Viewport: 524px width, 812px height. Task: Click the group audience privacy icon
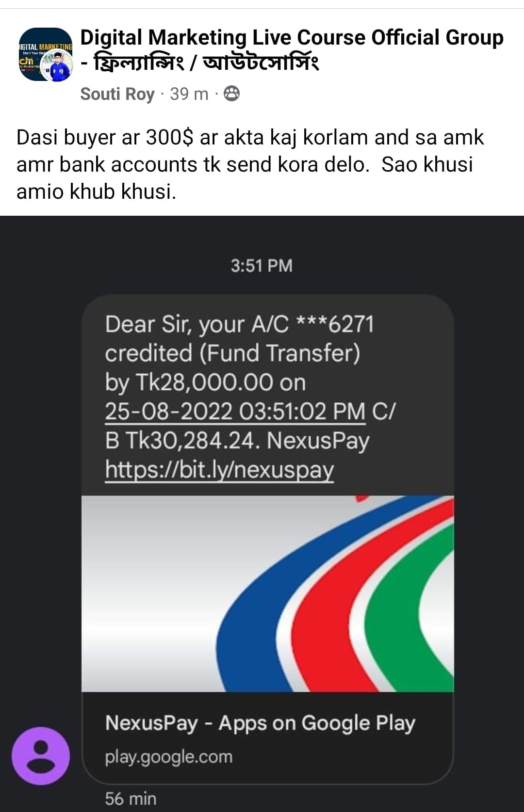point(231,94)
